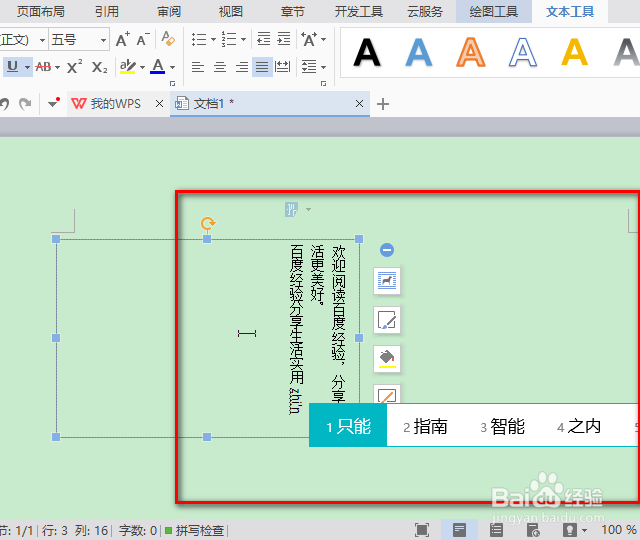Switch to the 章节 tab

click(293, 11)
